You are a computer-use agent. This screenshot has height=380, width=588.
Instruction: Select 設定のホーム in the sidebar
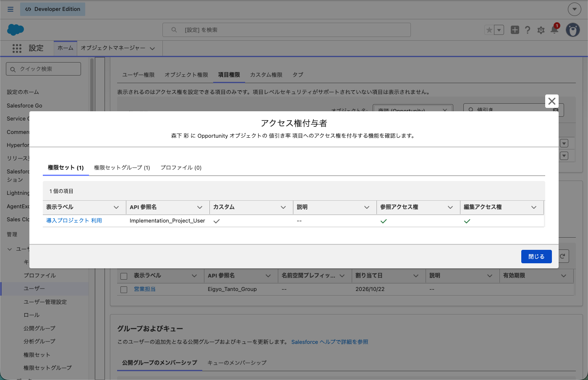23,92
